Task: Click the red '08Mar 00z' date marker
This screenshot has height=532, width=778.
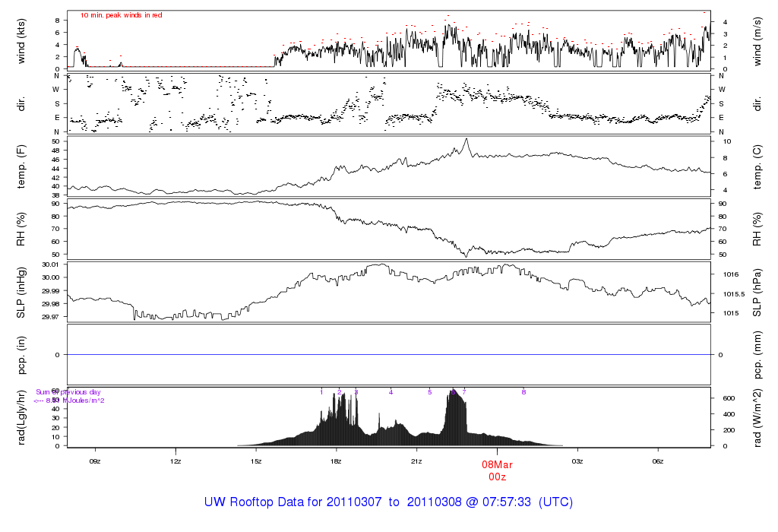Action: coord(497,470)
